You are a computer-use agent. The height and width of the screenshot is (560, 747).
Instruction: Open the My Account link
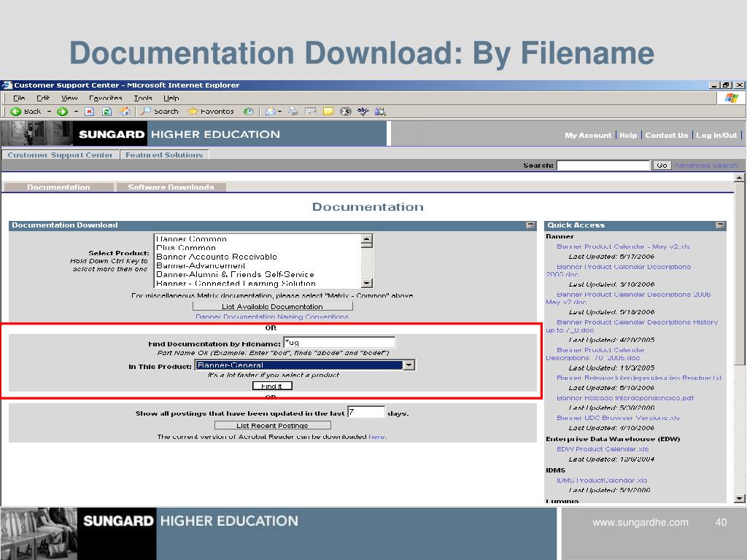click(x=589, y=135)
